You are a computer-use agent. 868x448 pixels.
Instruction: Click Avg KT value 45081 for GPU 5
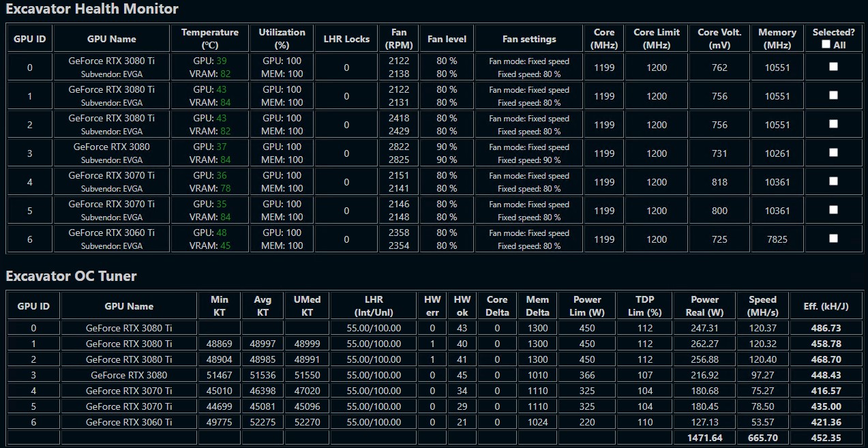coord(263,406)
